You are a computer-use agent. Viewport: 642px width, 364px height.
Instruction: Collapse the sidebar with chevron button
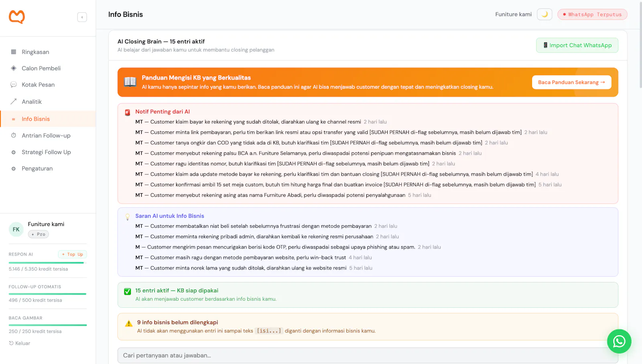pos(82,17)
